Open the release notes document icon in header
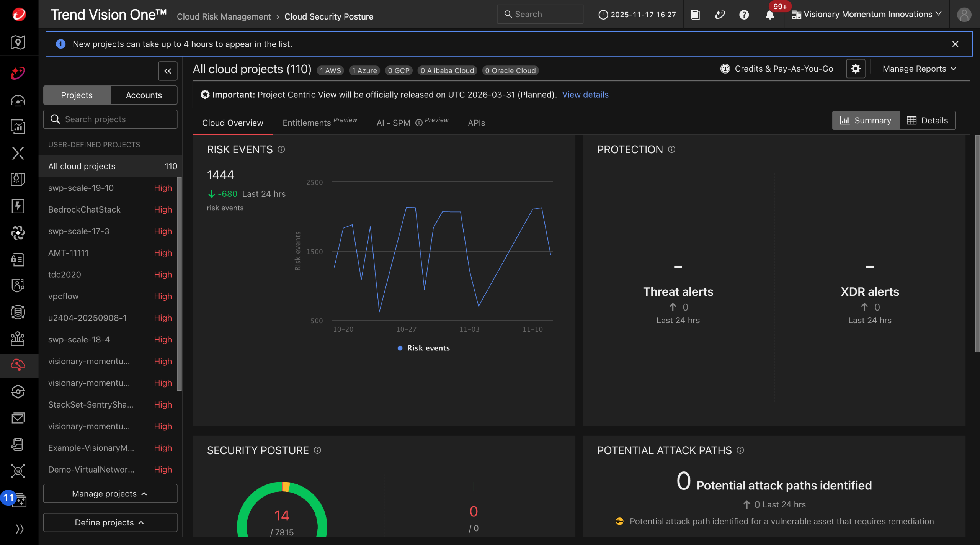This screenshot has width=980, height=545. [x=695, y=15]
